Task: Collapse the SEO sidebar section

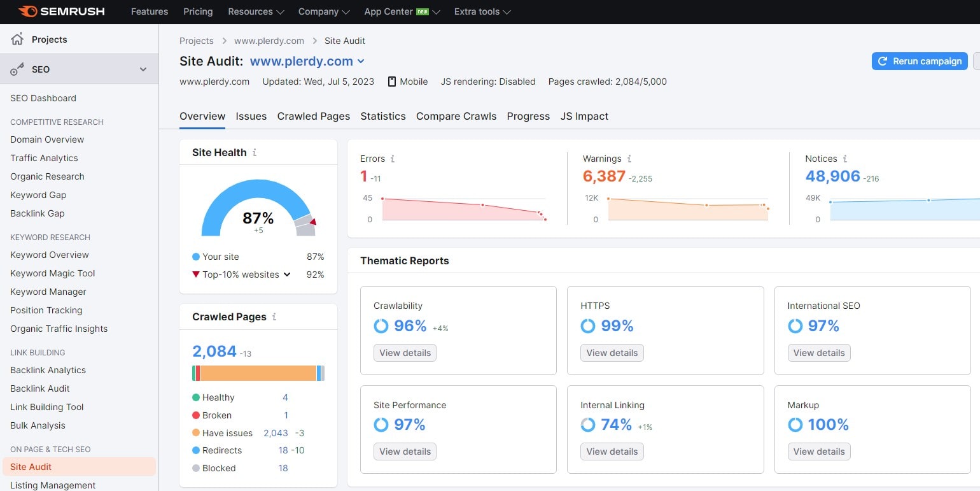Action: [143, 69]
